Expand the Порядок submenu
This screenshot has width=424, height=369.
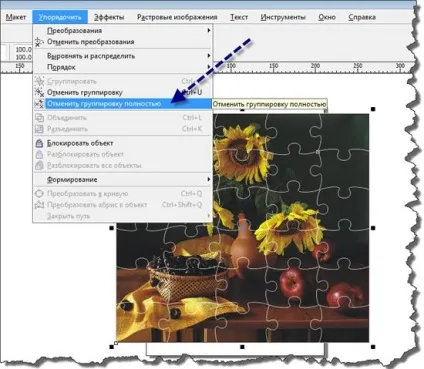[x=123, y=67]
